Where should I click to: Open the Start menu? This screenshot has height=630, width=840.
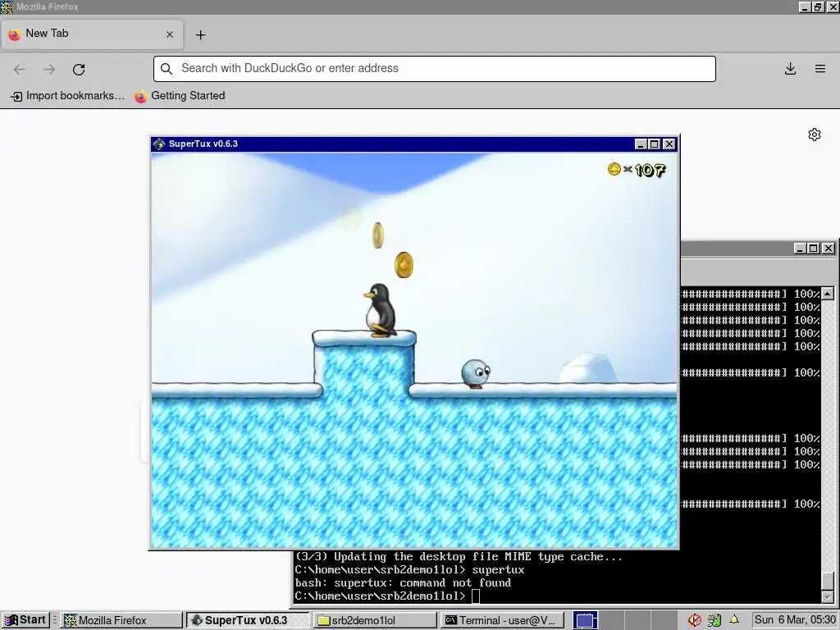25,620
